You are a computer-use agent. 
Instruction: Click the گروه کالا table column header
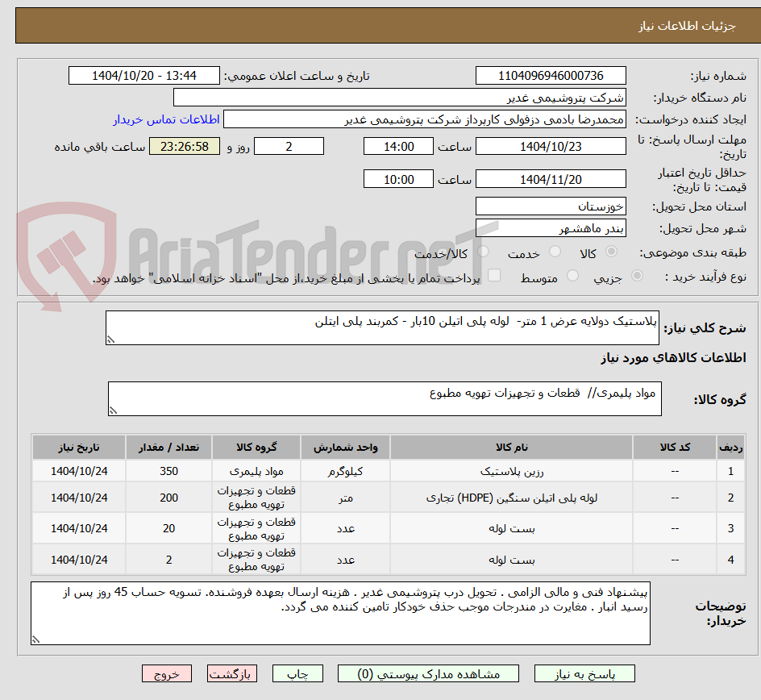[256, 447]
